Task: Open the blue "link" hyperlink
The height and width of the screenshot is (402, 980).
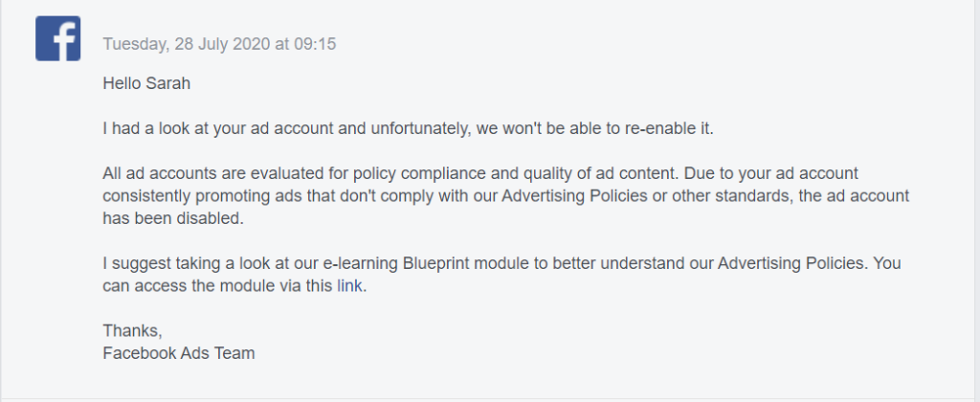Action: point(349,285)
